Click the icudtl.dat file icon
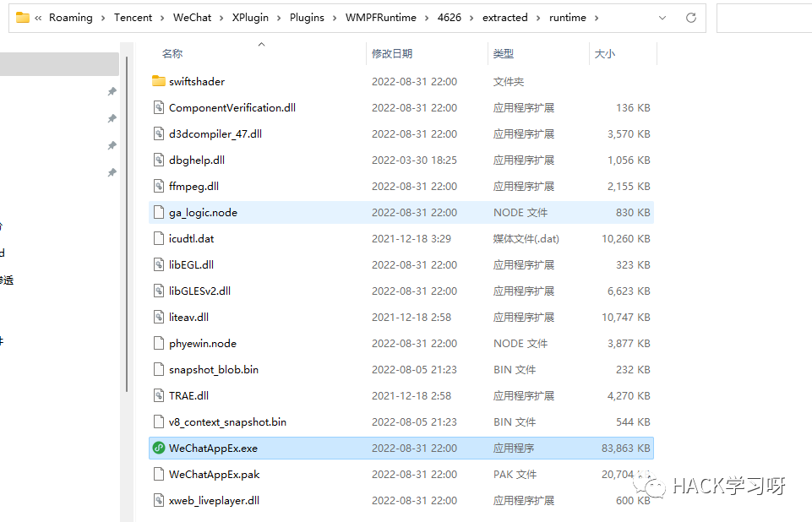812x522 pixels. pyautogui.click(x=159, y=238)
